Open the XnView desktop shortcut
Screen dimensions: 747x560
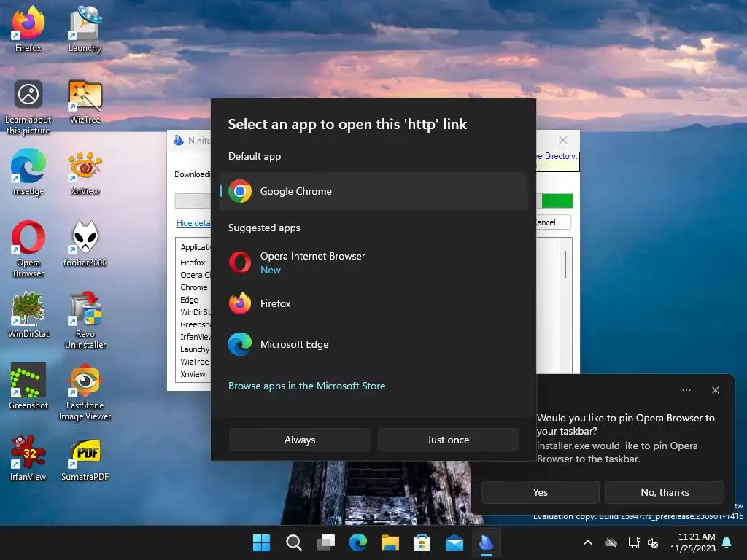(85, 172)
